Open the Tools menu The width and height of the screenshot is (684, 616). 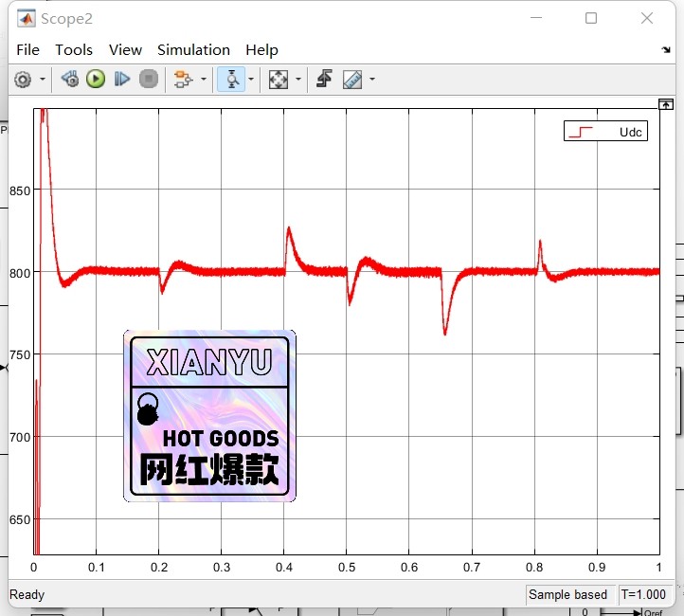coord(74,49)
